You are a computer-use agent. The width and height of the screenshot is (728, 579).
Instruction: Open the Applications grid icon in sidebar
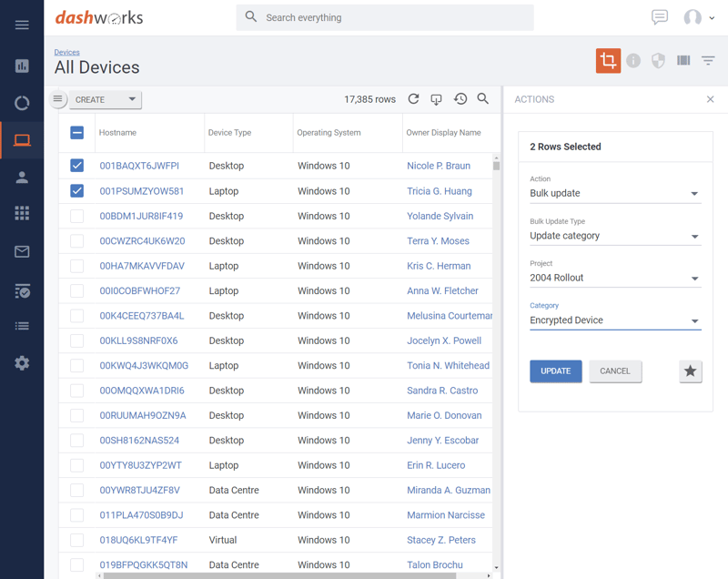(x=22, y=213)
